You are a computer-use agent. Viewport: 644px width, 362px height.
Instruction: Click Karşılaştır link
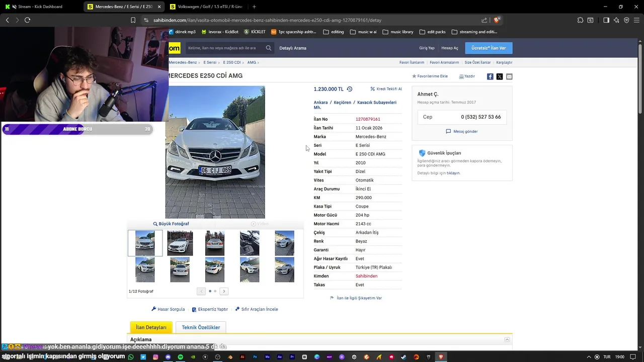point(504,62)
